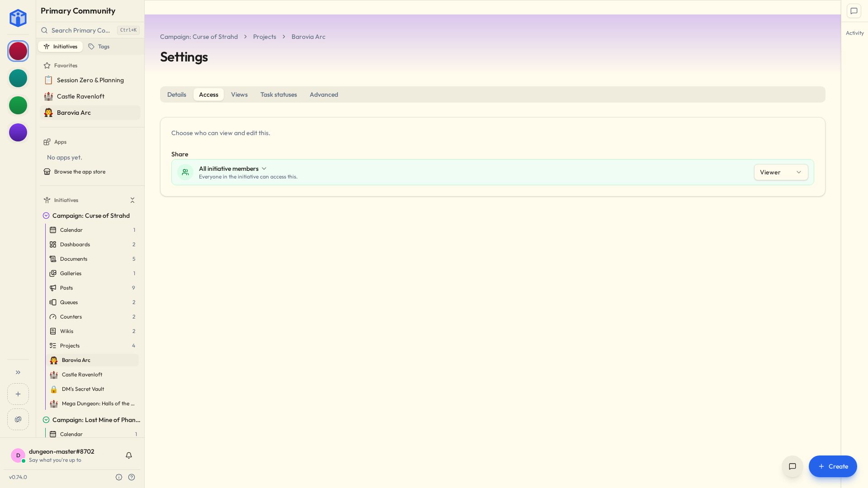
Task: Open the Viewer role dropdown
Action: [781, 172]
